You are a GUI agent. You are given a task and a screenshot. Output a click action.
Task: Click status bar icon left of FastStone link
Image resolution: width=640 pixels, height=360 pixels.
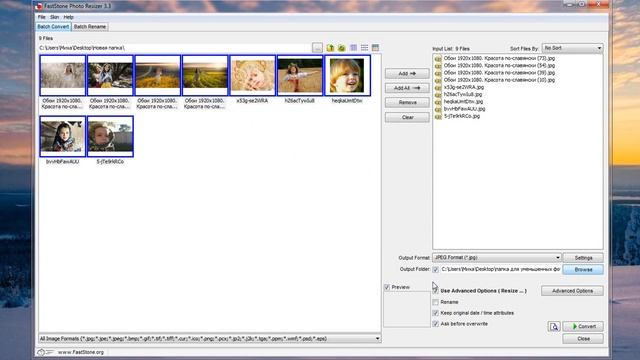click(x=45, y=352)
